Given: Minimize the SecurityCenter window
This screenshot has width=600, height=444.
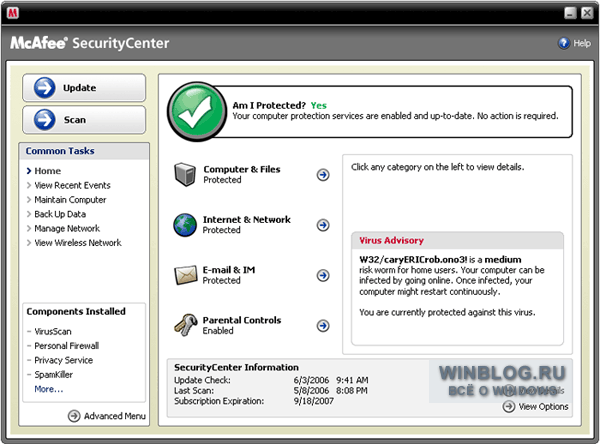Looking at the screenshot, I should [570, 13].
